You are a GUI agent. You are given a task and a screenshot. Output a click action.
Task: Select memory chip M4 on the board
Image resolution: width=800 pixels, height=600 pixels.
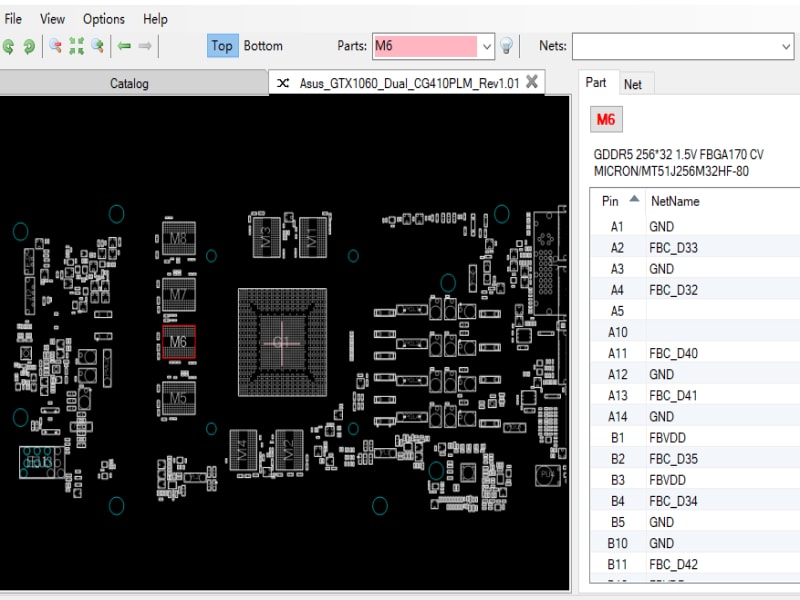[243, 450]
